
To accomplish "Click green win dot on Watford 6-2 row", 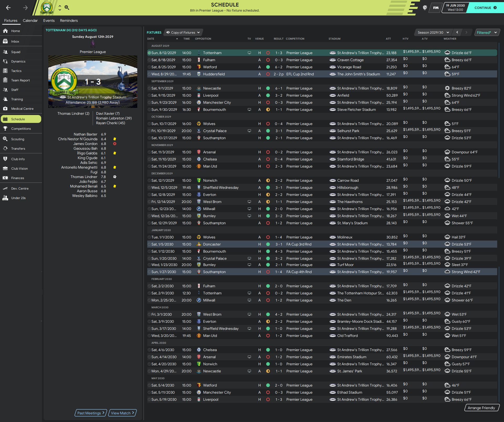I will point(268,67).
